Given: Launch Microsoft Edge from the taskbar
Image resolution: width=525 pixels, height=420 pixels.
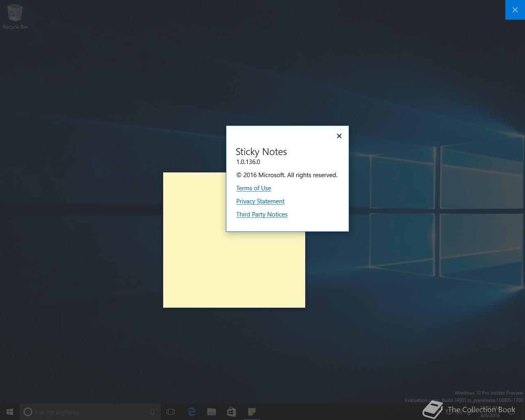Looking at the screenshot, I should pyautogui.click(x=192, y=412).
